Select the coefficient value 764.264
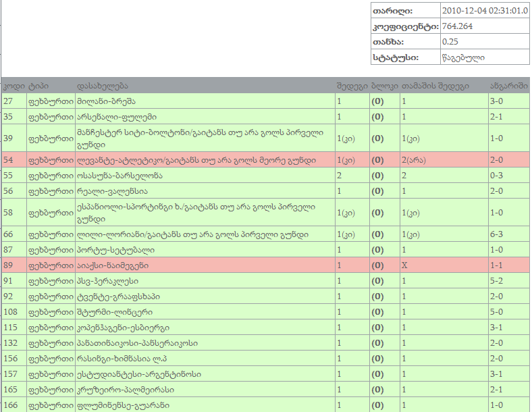Image resolution: width=532 pixels, height=412 pixels. [457, 26]
